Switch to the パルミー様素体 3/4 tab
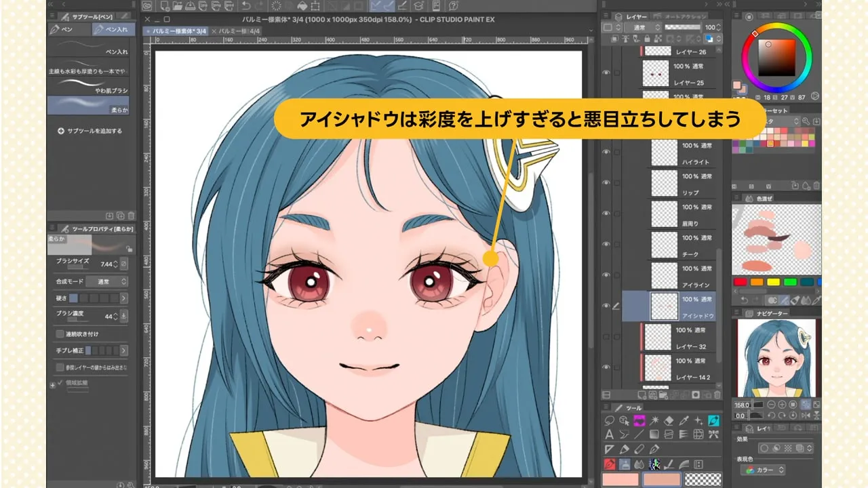Viewport: 868px width, 488px height. point(175,31)
